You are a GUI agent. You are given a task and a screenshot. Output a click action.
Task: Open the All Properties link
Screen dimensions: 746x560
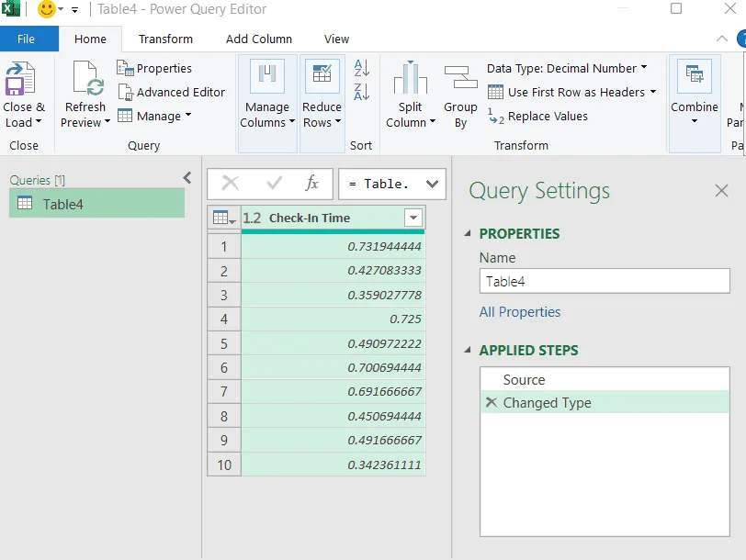tap(520, 312)
